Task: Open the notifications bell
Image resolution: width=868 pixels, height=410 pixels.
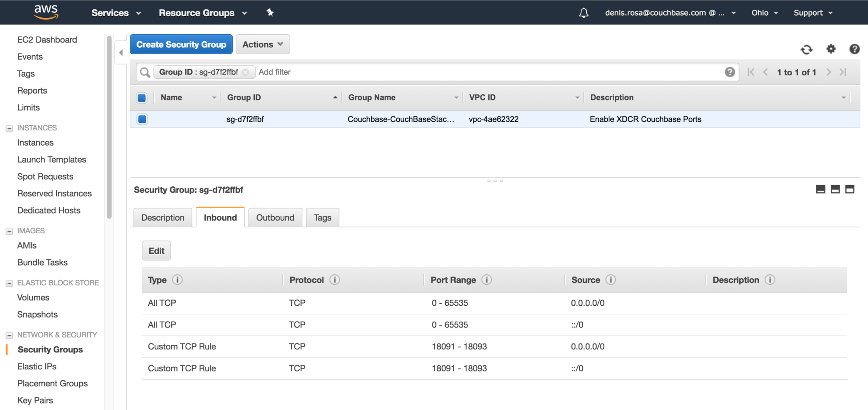Action: coord(583,12)
